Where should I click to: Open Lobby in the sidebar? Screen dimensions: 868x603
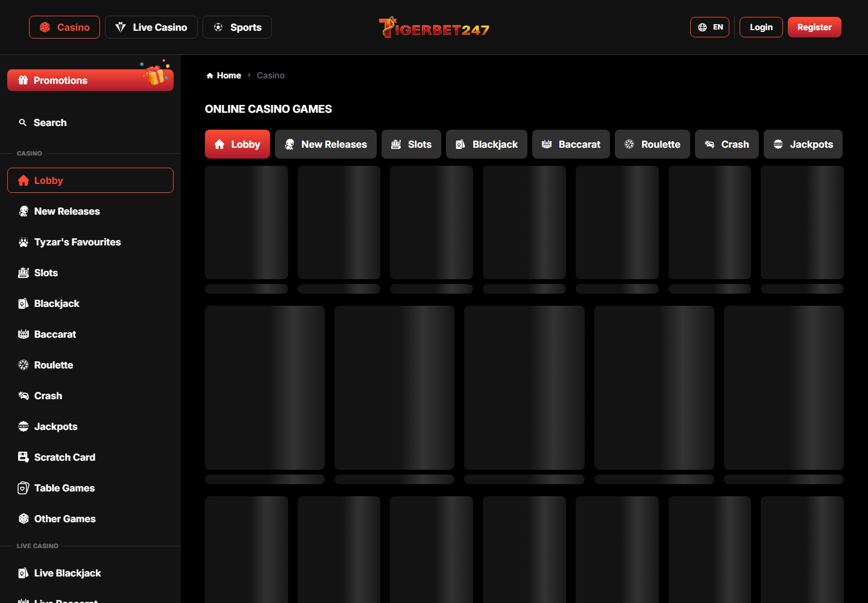click(x=90, y=180)
